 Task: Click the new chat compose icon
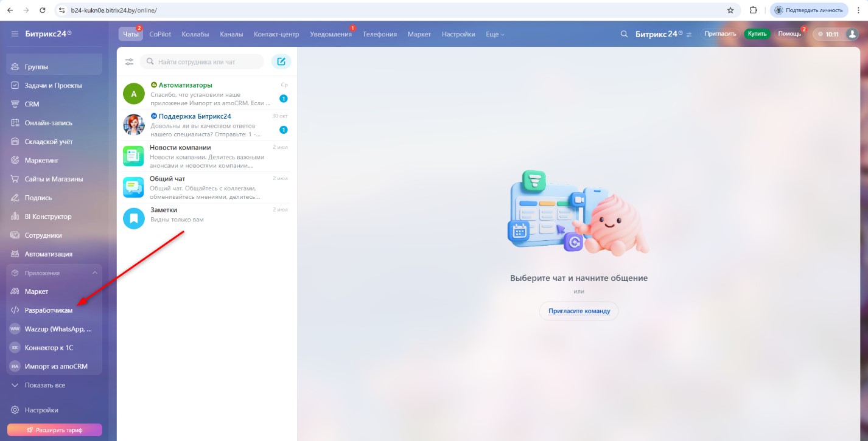pos(281,61)
